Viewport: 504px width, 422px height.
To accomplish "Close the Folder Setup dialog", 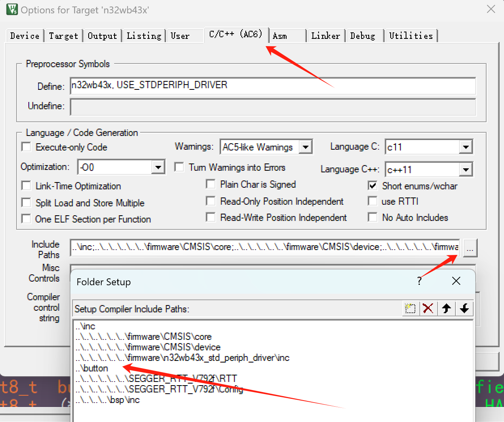I will [456, 281].
